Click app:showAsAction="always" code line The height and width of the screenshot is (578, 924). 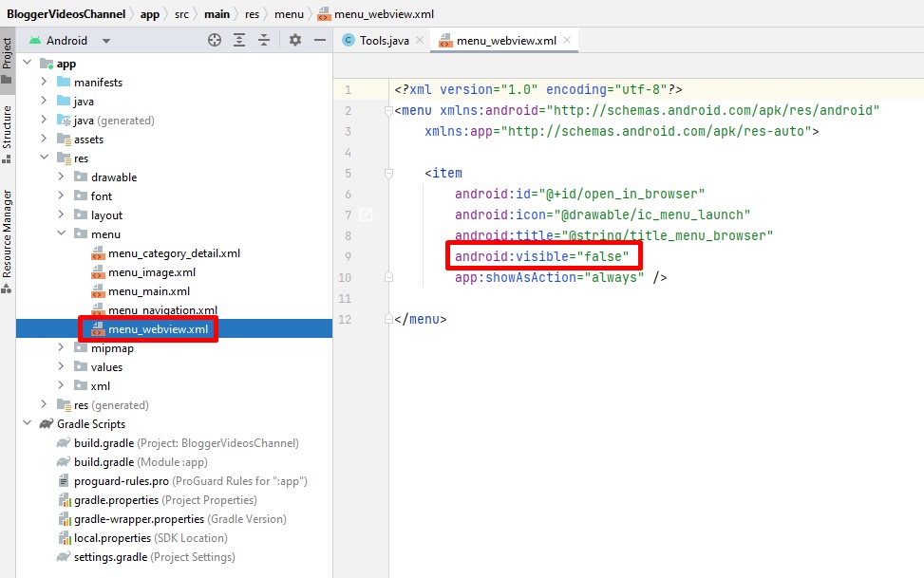click(560, 277)
